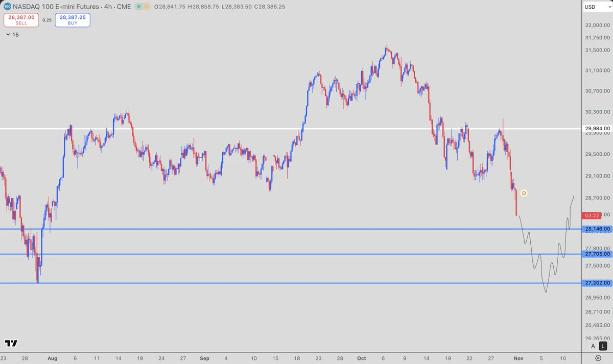
Task: Select the 27,202.00 horizontal line label
Action: point(596,283)
